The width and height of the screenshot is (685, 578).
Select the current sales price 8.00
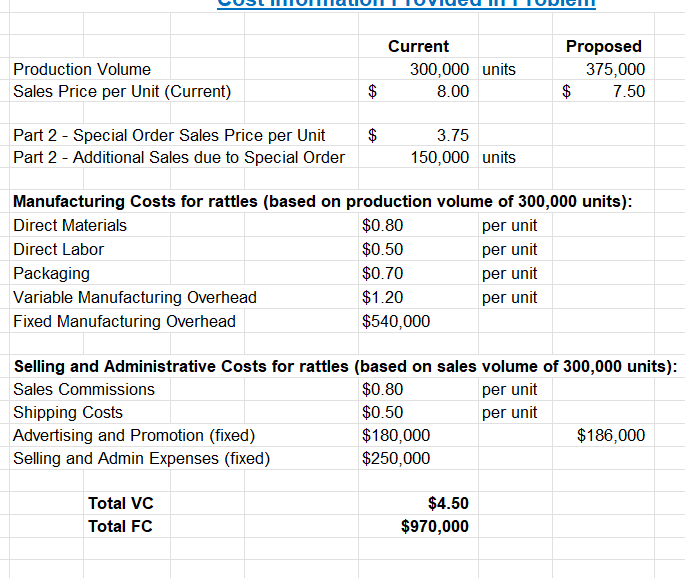point(418,91)
